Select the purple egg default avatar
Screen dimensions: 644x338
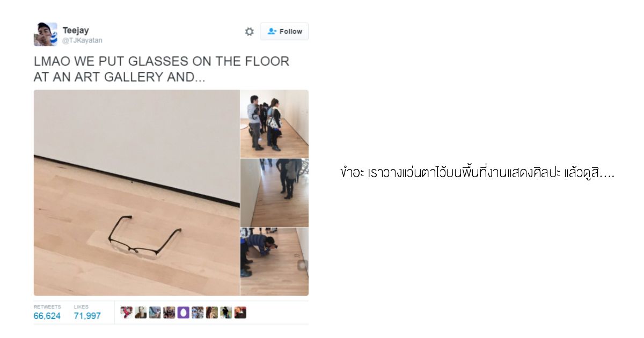184,313
